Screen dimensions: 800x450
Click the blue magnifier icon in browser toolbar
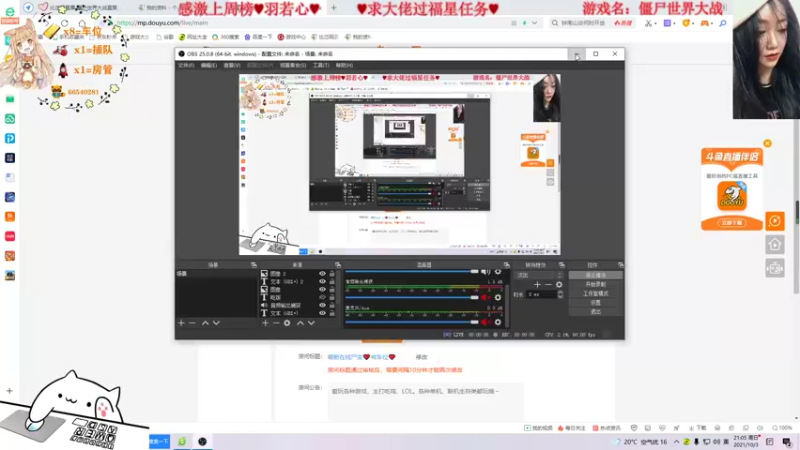pos(722,23)
